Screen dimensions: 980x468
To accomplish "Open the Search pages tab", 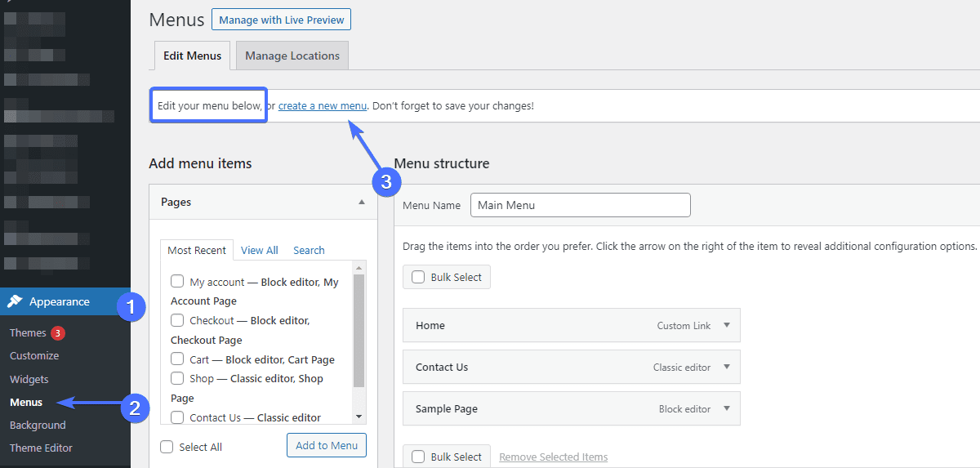I will (x=309, y=250).
